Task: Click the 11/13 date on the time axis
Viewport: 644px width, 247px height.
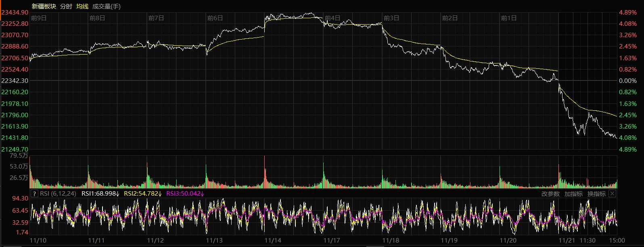Action: pyautogui.click(x=214, y=241)
